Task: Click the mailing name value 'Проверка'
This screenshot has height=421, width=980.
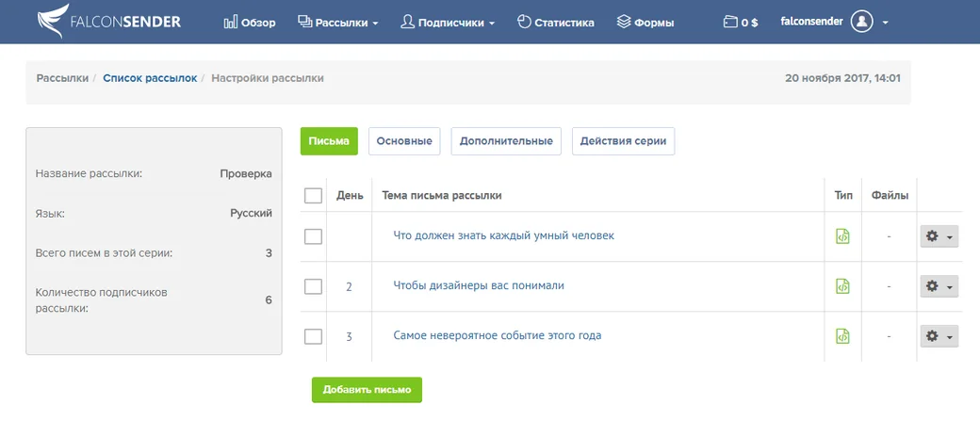Action: [x=246, y=173]
